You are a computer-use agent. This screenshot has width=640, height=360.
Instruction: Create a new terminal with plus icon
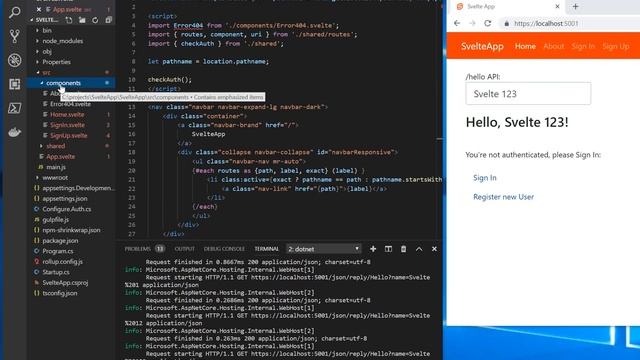coord(373,249)
